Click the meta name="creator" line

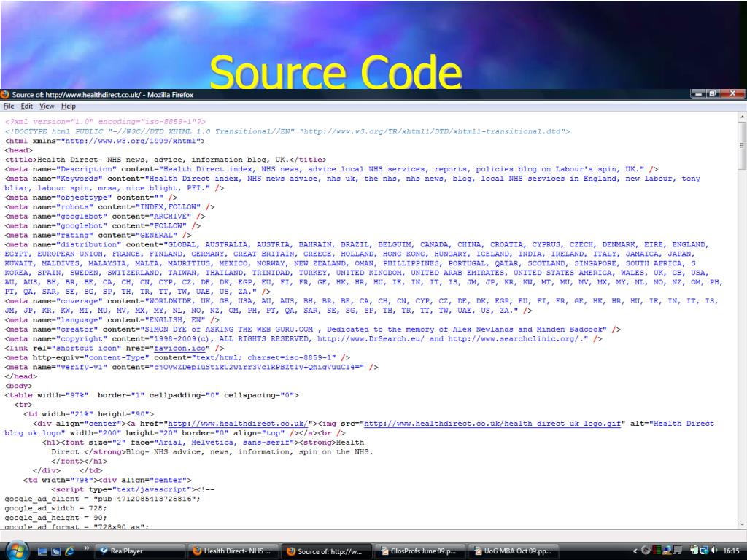[x=313, y=329]
